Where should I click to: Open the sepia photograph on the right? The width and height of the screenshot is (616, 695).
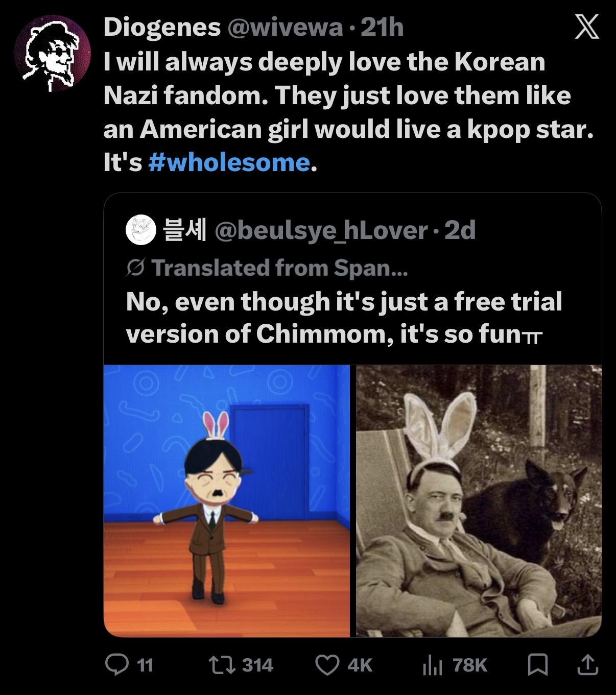479,500
